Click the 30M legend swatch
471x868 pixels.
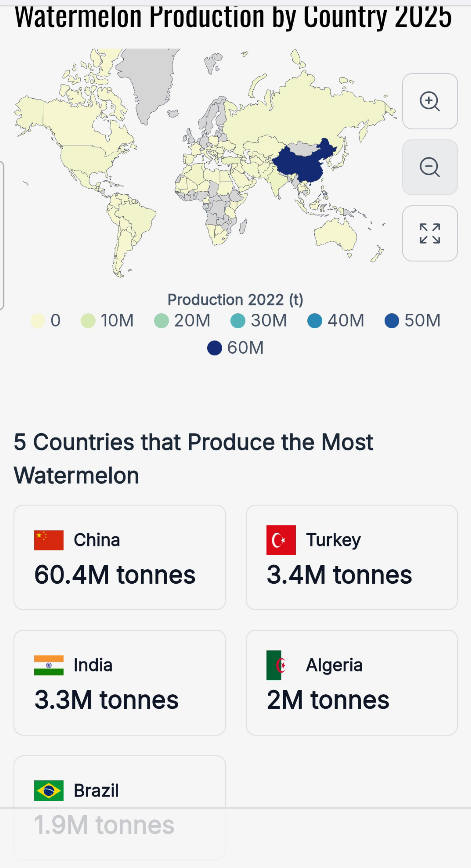238,320
